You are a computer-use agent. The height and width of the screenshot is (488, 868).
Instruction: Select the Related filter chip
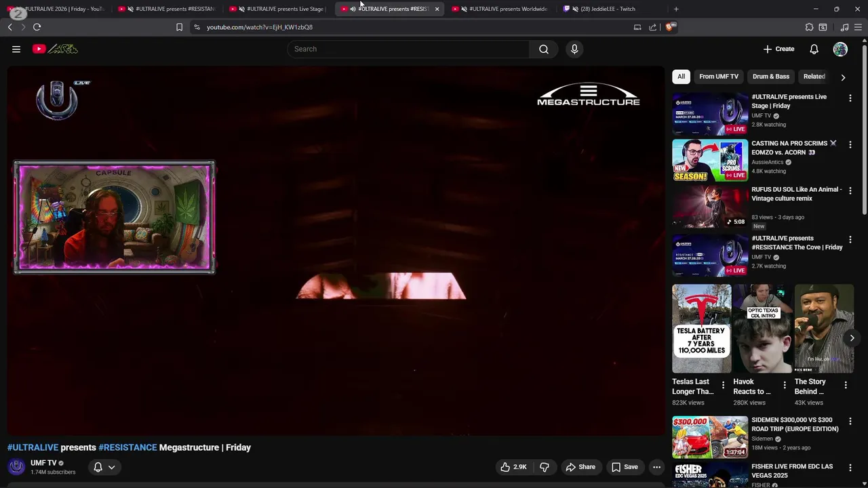point(814,77)
